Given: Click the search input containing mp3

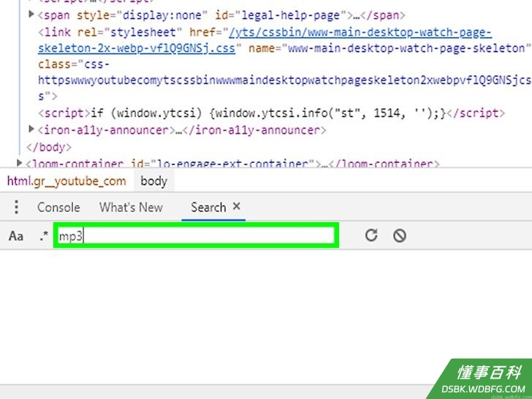Looking at the screenshot, I should click(x=197, y=236).
